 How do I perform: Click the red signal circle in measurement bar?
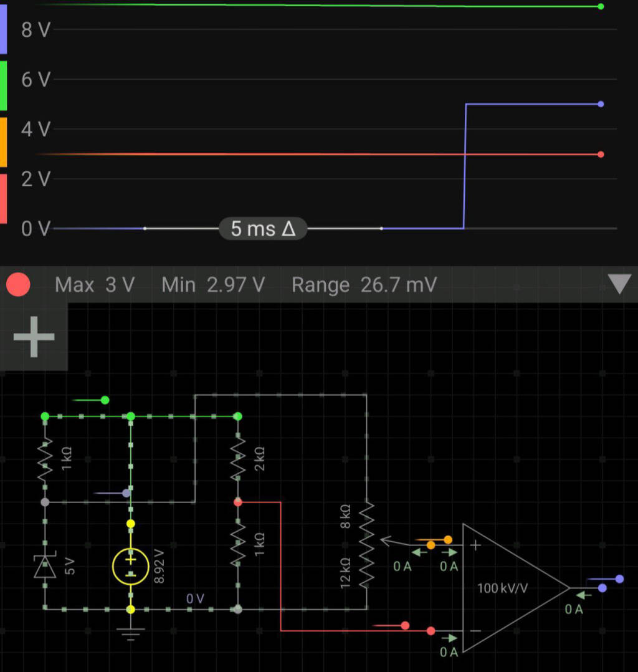[18, 284]
